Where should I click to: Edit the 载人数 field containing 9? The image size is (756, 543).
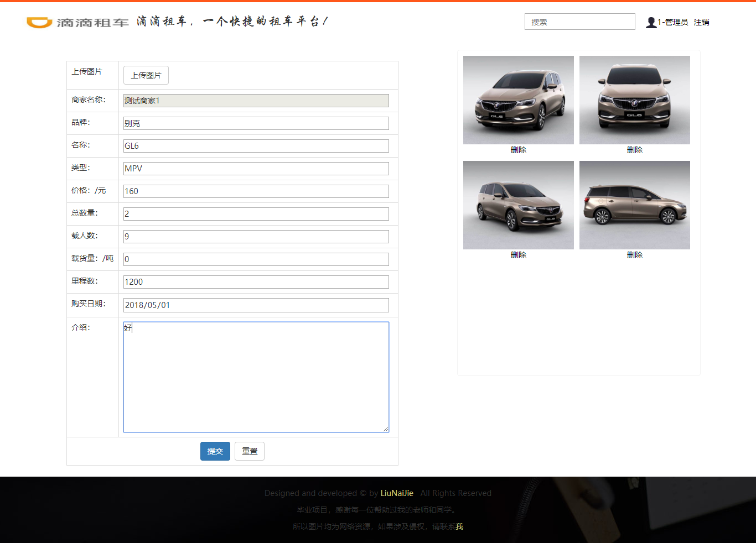(x=256, y=237)
